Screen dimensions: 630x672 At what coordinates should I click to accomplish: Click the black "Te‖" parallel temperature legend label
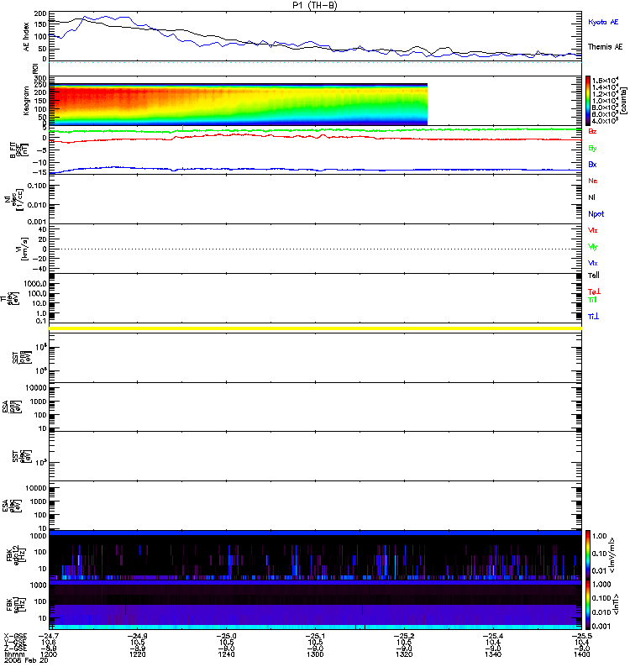click(x=594, y=276)
